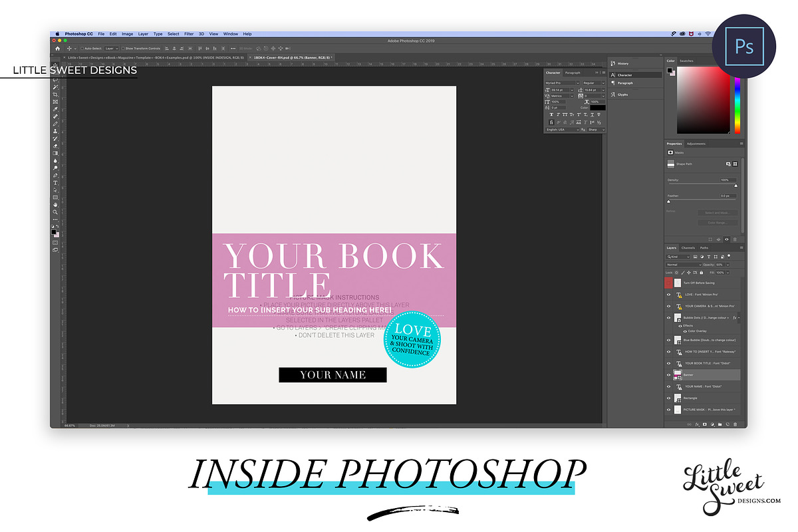The width and height of the screenshot is (798, 532).
Task: Hide the Rectangle layer
Action: coord(668,398)
